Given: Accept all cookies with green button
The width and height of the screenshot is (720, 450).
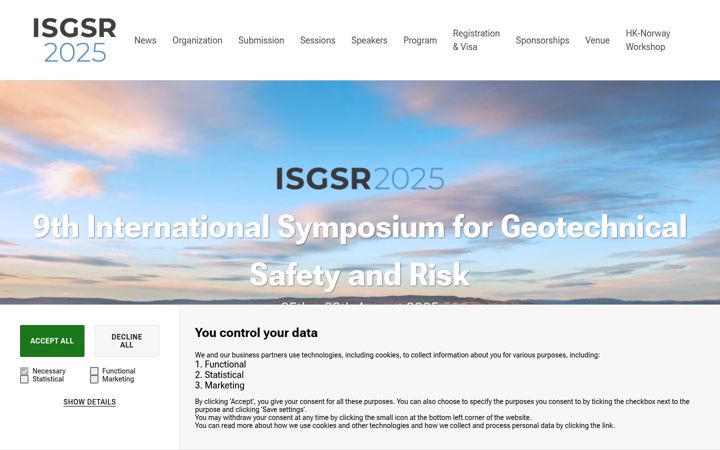Looking at the screenshot, I should pyautogui.click(x=52, y=341).
